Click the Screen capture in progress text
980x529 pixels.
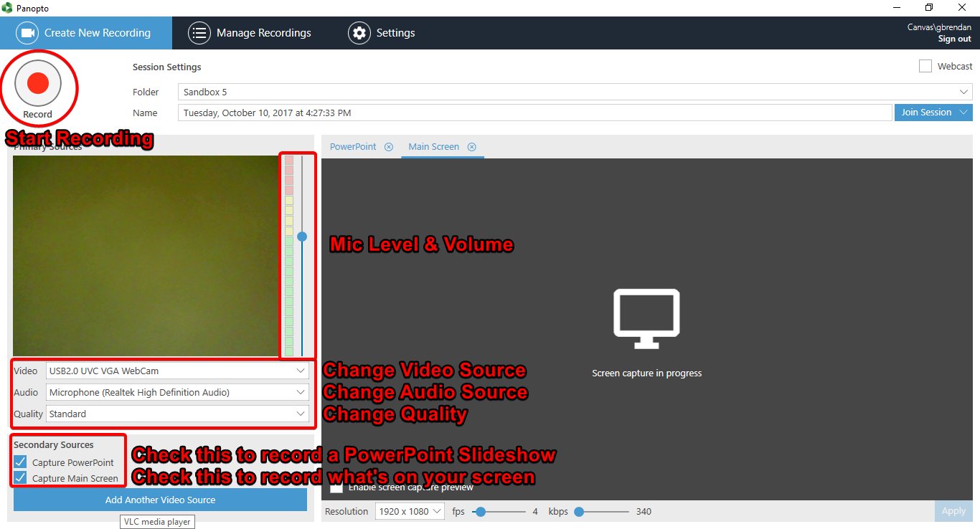tap(646, 373)
